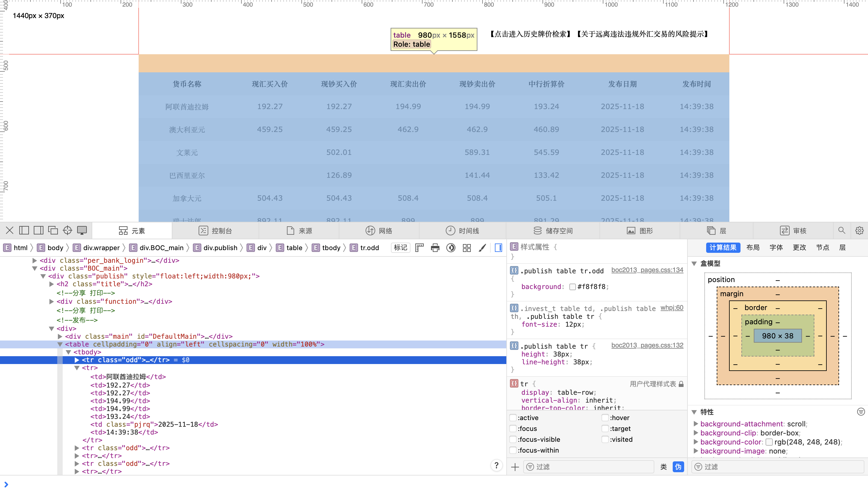868x493 pixels.
Task: Collapse the tbody node in DOM tree
Action: coord(68,352)
